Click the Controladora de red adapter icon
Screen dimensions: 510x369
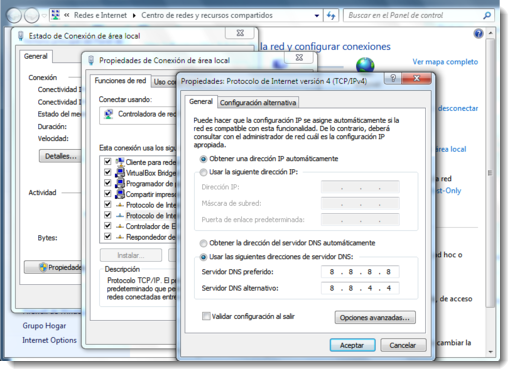tap(108, 114)
